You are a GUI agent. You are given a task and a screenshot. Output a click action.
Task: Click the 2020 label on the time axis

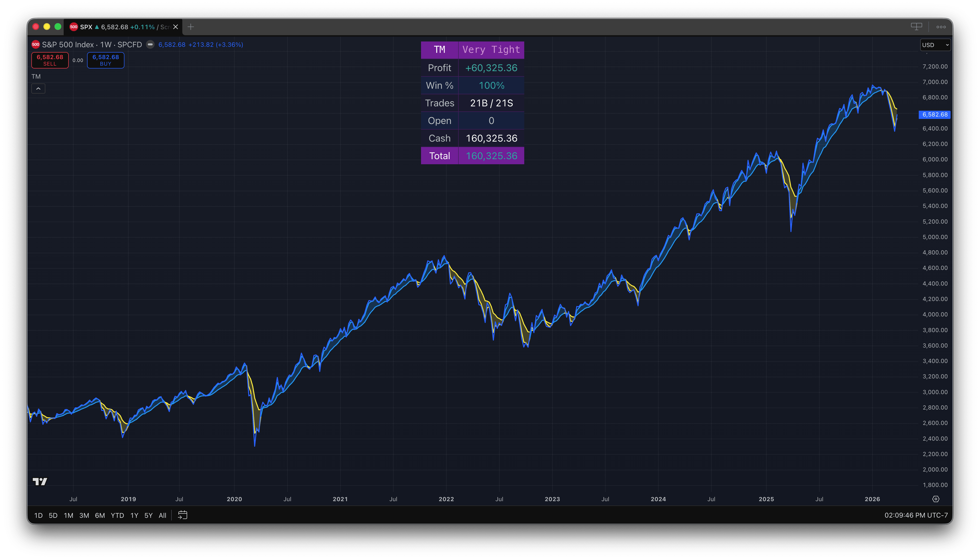234,499
